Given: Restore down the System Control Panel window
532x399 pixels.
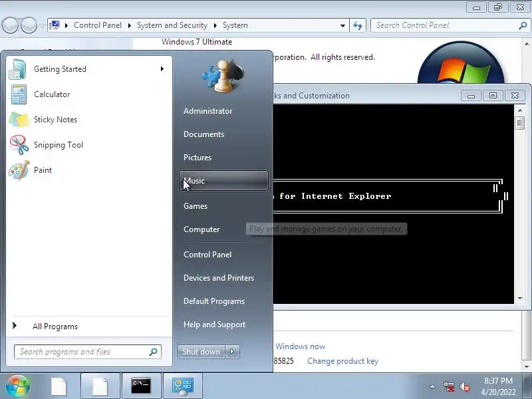Looking at the screenshot, I should tap(498, 7).
